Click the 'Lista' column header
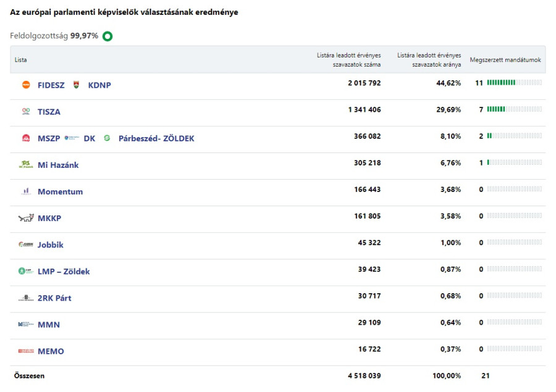Viewport: 556px width, 392px height. 20,59
